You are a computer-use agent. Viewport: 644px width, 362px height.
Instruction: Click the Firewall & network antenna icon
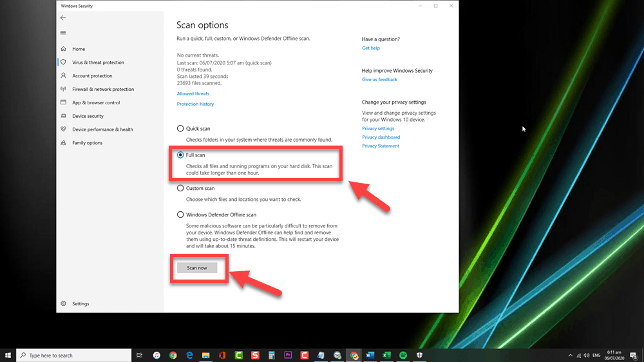63,89
